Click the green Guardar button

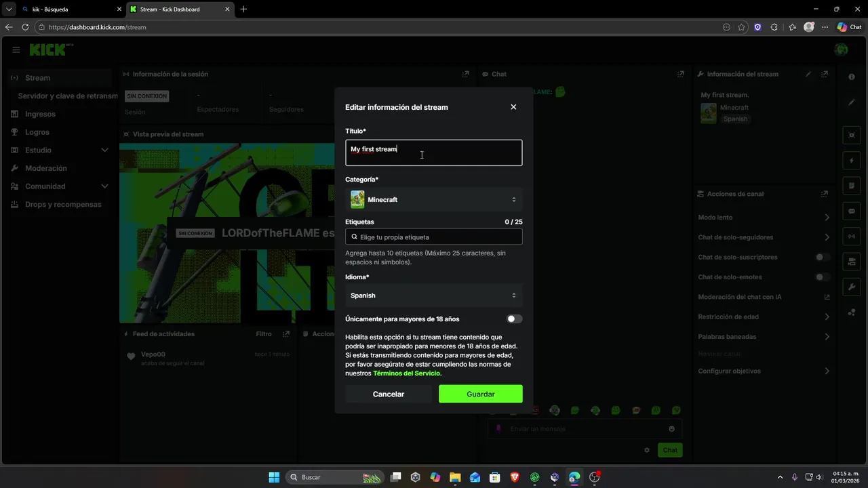click(x=480, y=394)
